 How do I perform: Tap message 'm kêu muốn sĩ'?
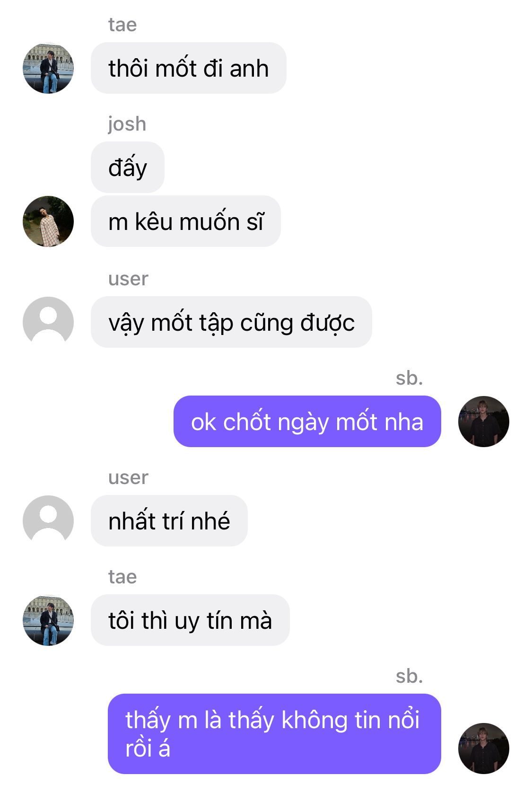tap(186, 221)
